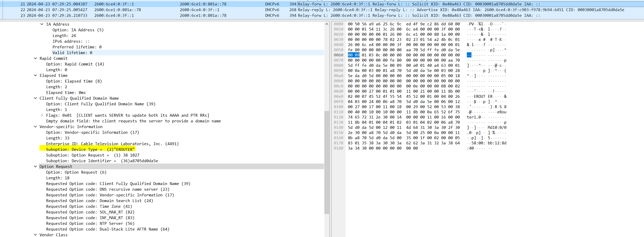The height and width of the screenshot is (237, 644).
Task: Collapse the Elapsed time section
Action: point(35,75)
